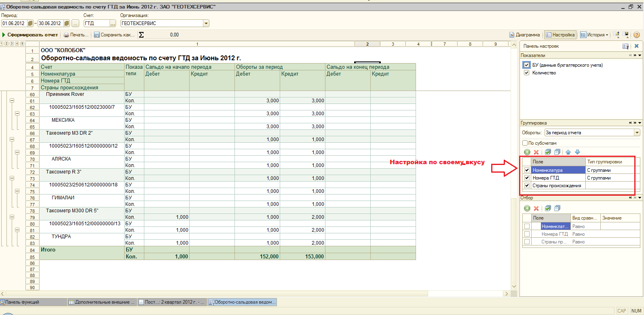Enable По субсчетам checkbox

click(x=525, y=143)
